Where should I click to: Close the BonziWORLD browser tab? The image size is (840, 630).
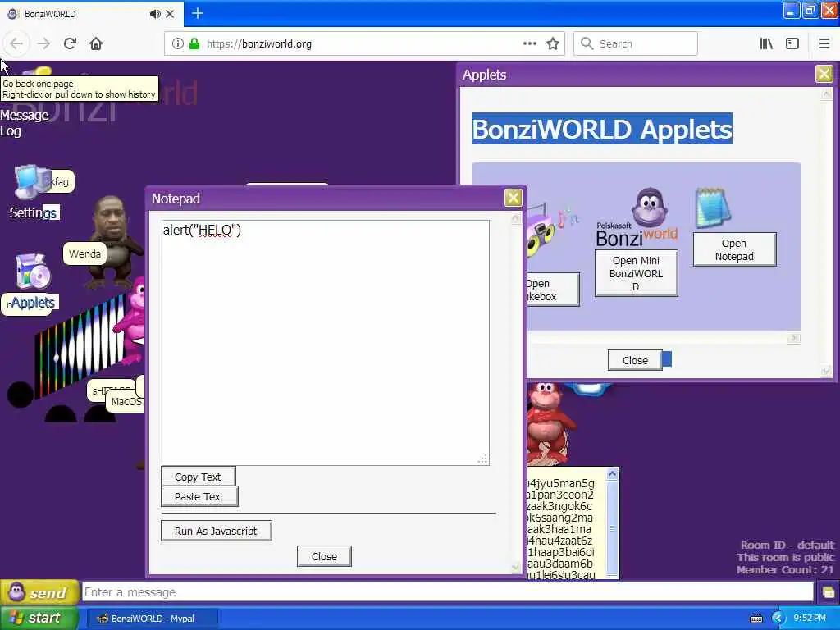tap(170, 14)
